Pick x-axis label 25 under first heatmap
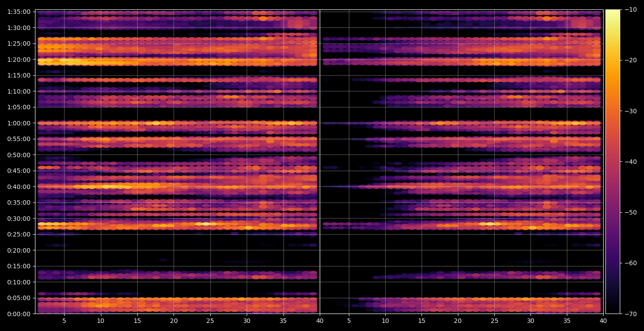 [210, 321]
